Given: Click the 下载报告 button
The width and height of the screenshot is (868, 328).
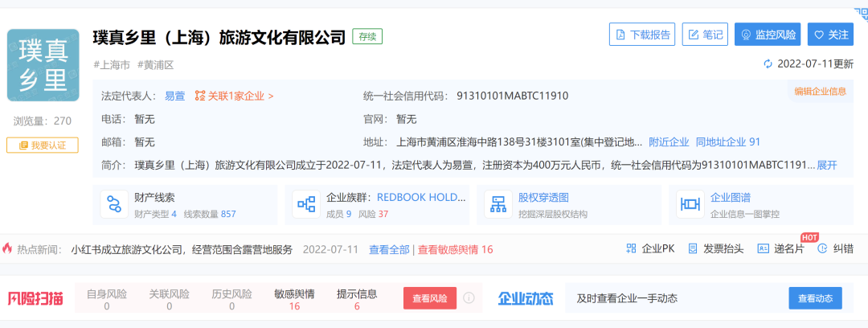Looking at the screenshot, I should point(643,35).
